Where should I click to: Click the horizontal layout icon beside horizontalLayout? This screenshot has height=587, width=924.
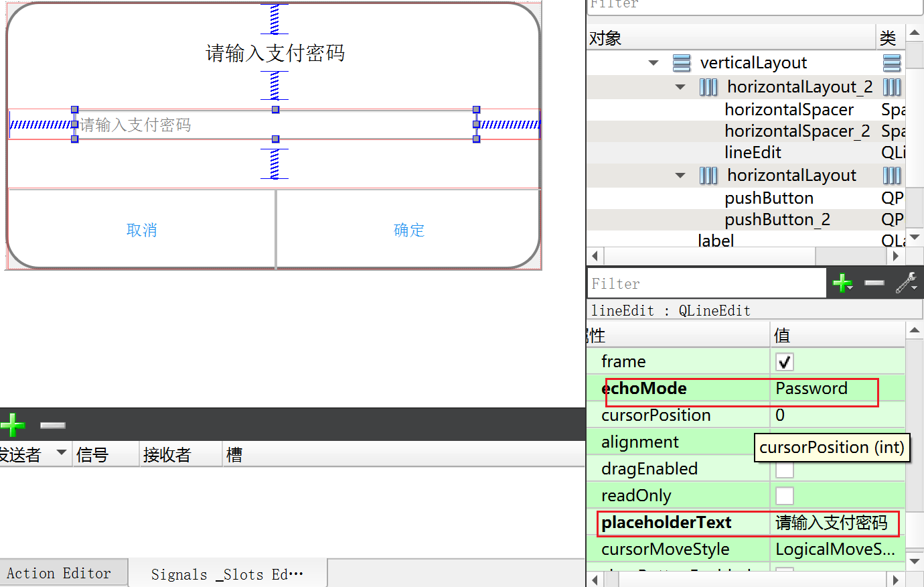click(708, 175)
